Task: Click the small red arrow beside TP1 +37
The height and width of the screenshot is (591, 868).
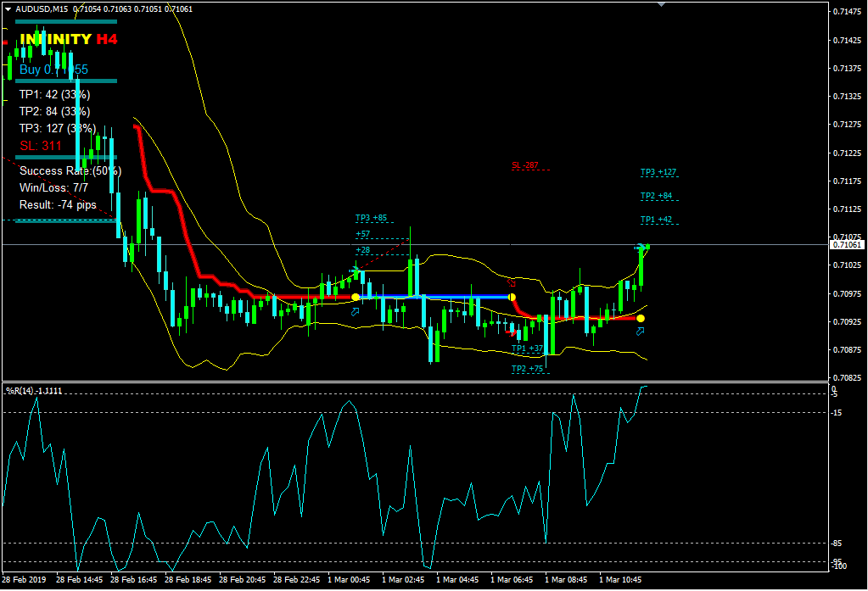Action: pos(510,332)
